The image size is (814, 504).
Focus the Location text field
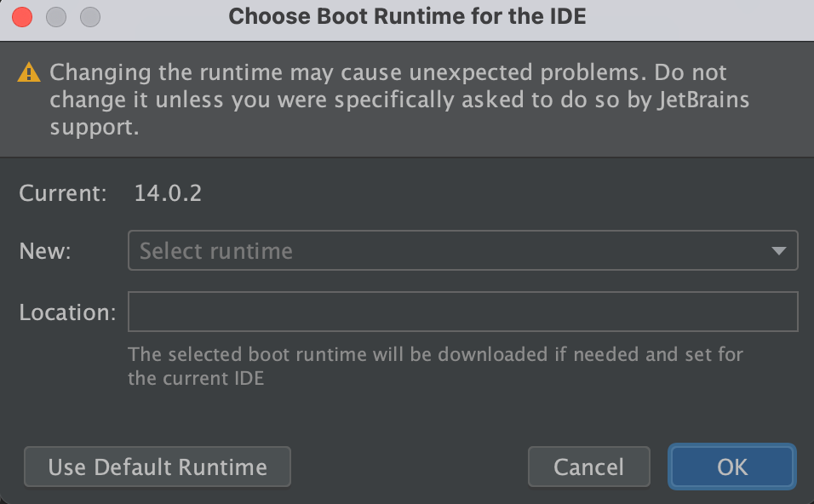tap(462, 312)
